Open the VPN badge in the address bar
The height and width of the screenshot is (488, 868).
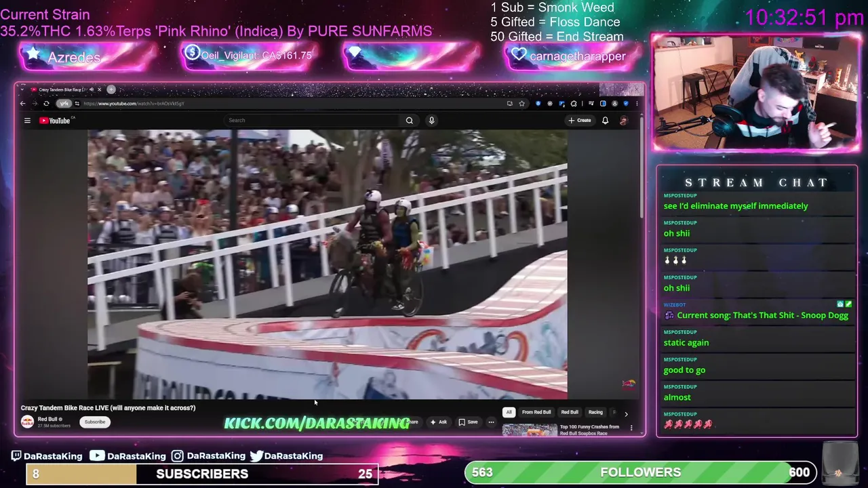point(64,103)
